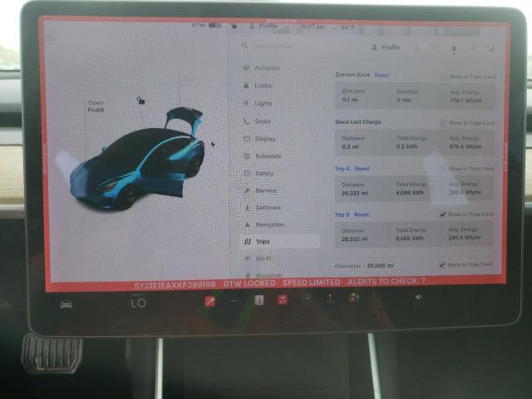Open the red music app icon

283,299
